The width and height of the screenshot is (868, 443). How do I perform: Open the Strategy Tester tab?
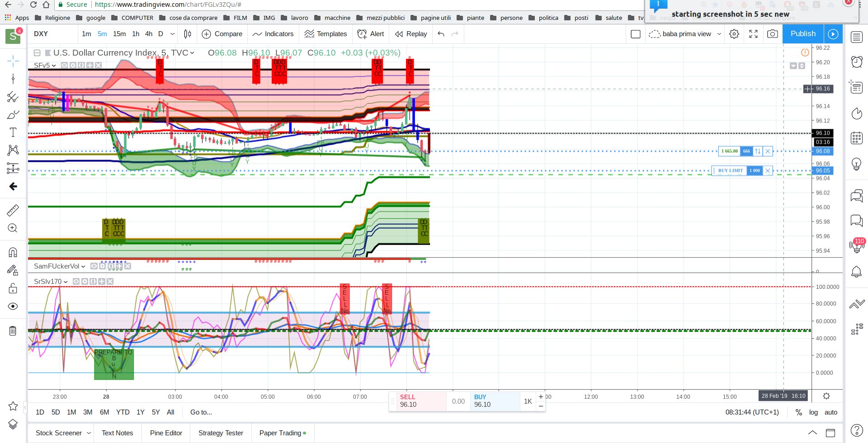pos(221,433)
